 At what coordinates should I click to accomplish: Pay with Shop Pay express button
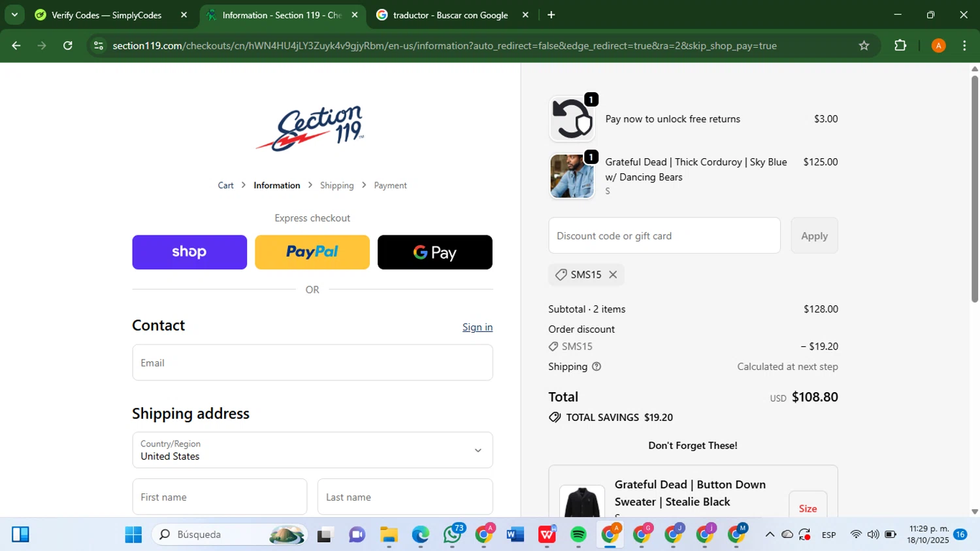(x=189, y=252)
